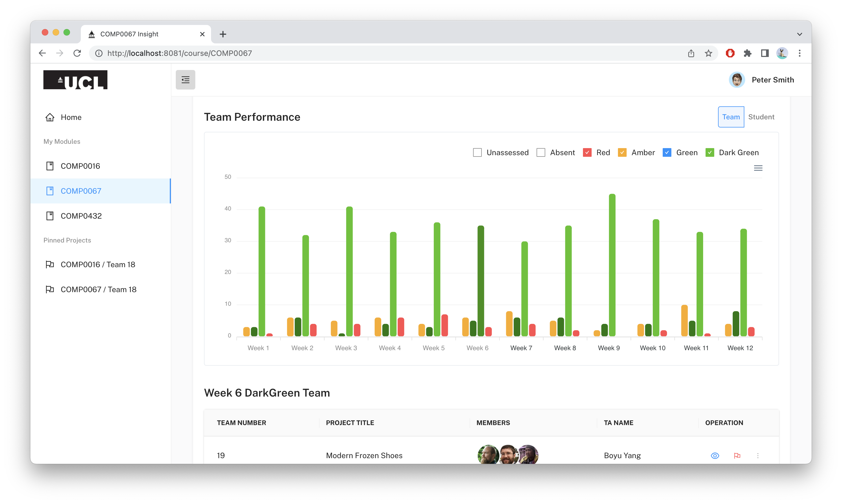Click the share page icon in address bar
The height and width of the screenshot is (504, 842).
[x=691, y=53]
